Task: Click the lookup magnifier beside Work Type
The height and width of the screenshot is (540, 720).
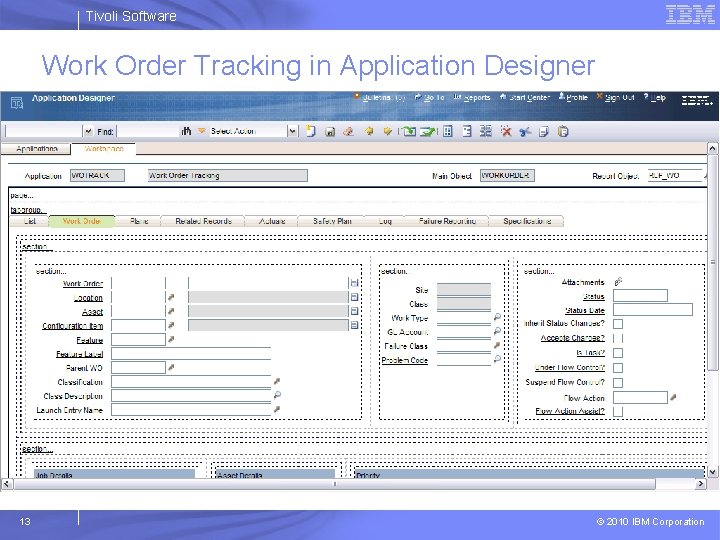Action: pyautogui.click(x=497, y=317)
